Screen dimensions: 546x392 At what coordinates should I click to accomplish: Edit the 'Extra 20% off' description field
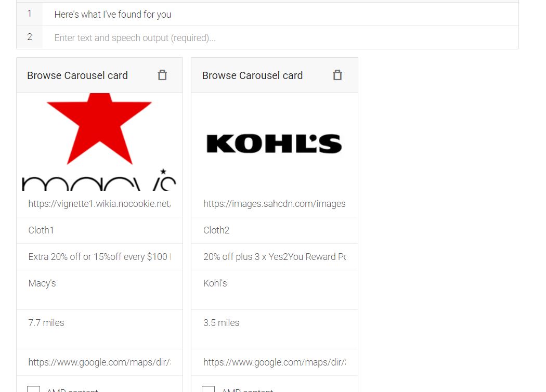coord(100,257)
